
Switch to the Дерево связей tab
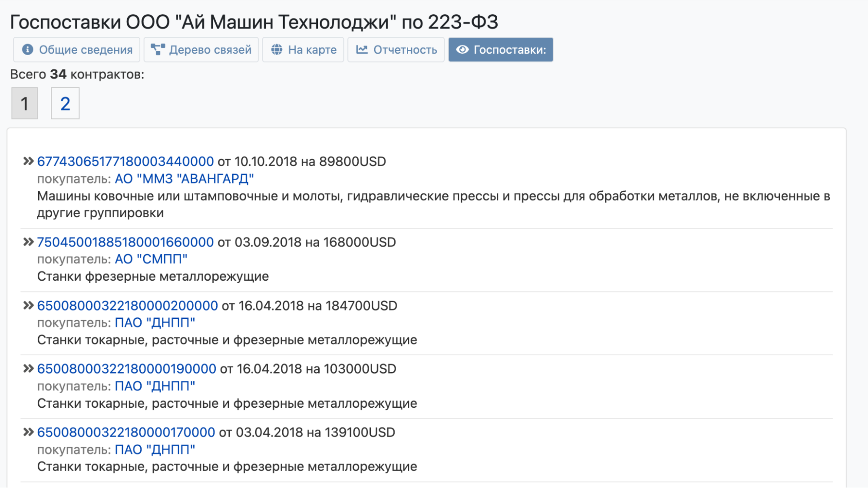[201, 50]
